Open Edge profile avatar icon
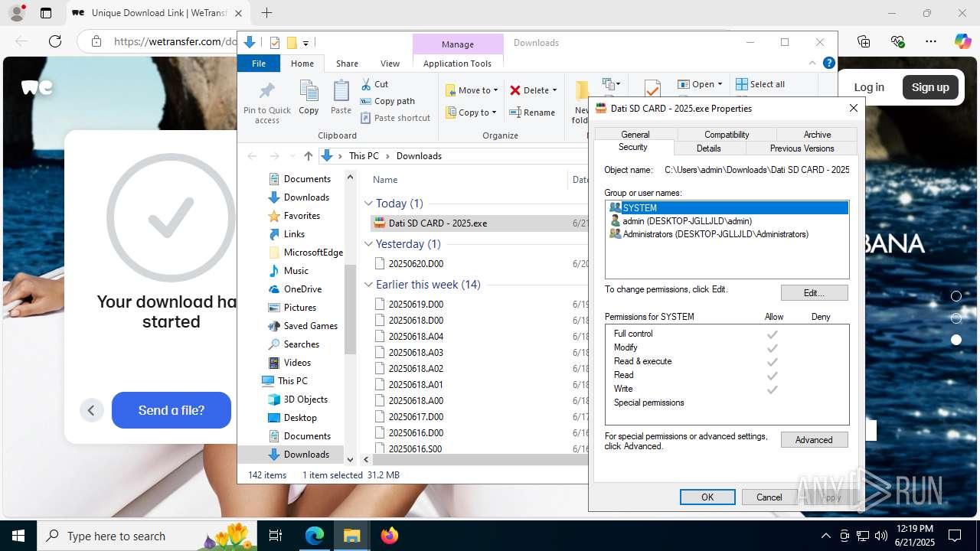980x551 pixels. [x=17, y=13]
